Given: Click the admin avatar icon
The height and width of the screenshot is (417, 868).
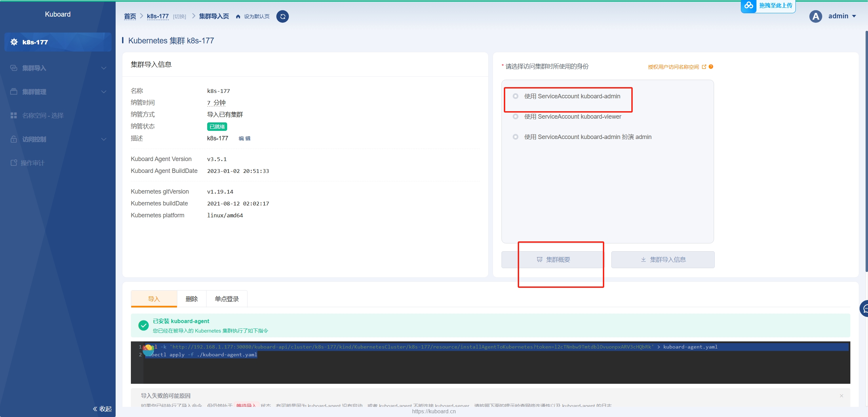Looking at the screenshot, I should (x=816, y=16).
